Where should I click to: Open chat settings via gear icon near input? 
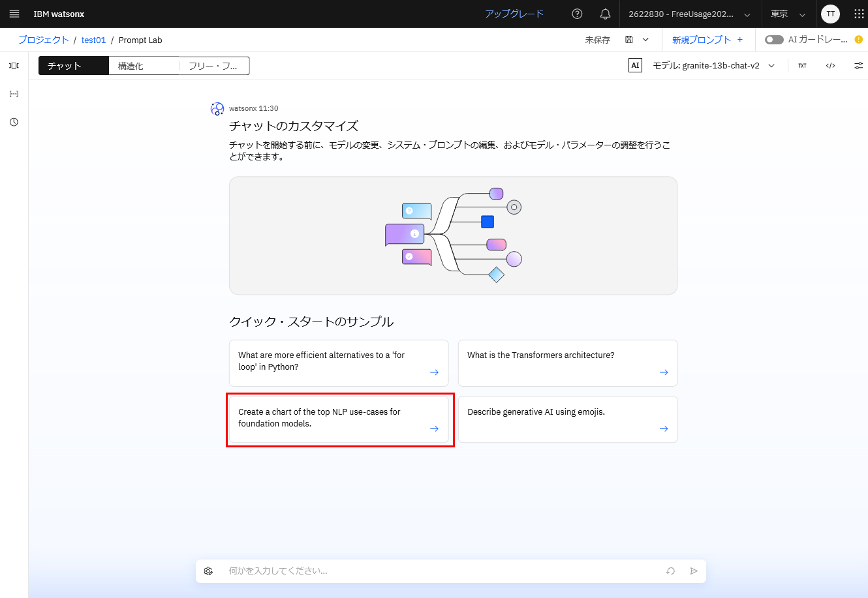tap(208, 571)
